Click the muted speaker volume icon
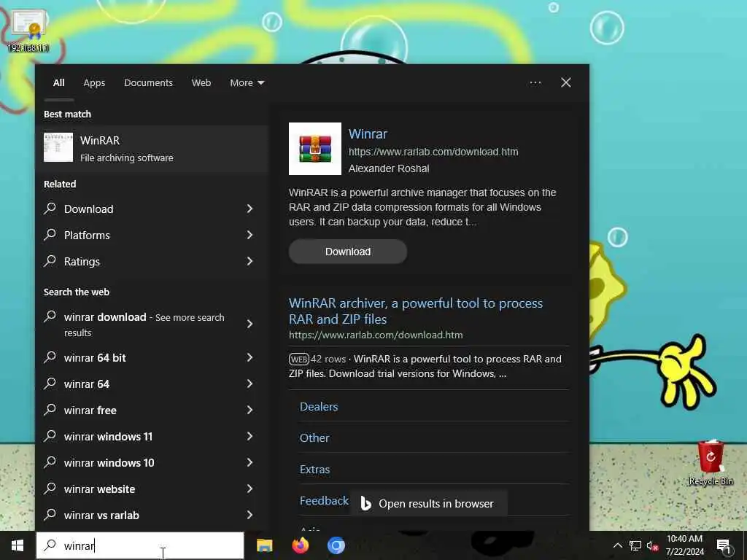Viewport: 747px width, 560px height. [x=652, y=545]
